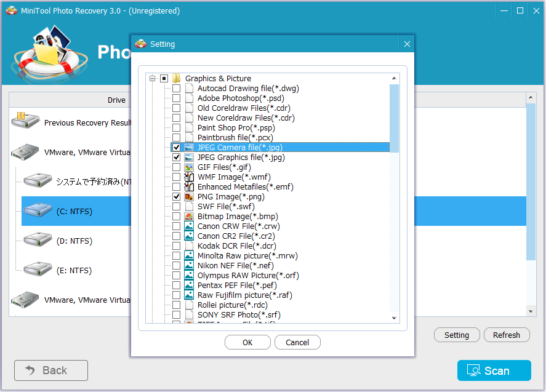Click the E: NTFS drive icon

tap(38, 270)
